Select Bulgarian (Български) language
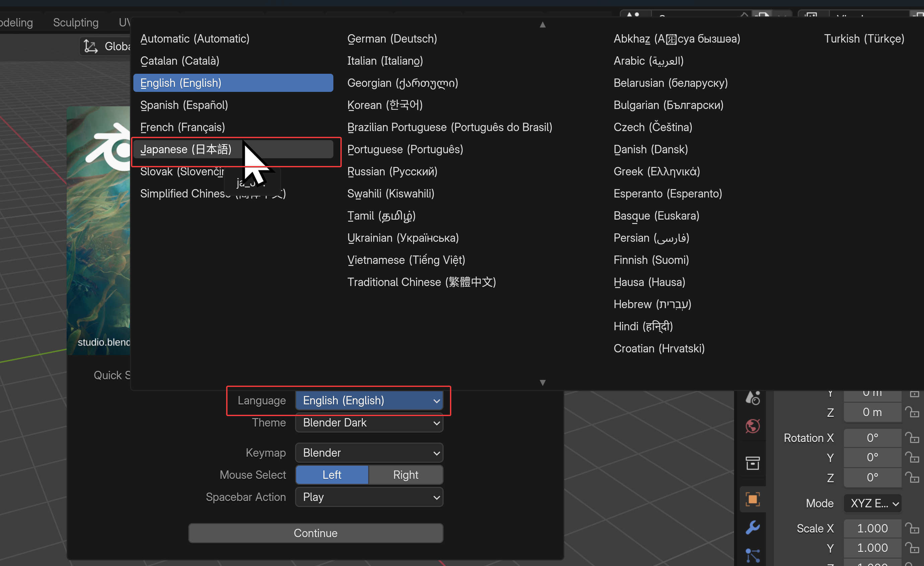This screenshot has height=566, width=924. (668, 105)
